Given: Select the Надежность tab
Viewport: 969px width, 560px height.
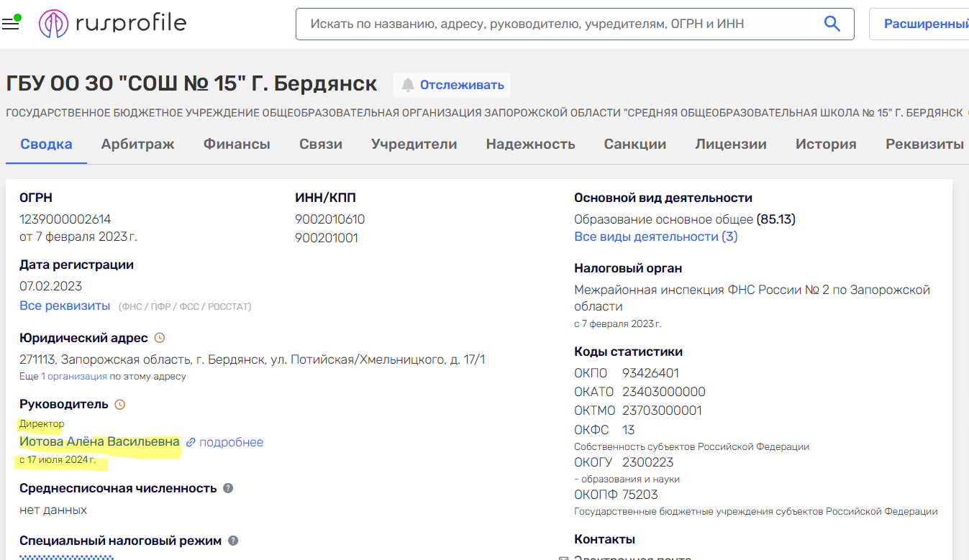Looking at the screenshot, I should coord(530,144).
